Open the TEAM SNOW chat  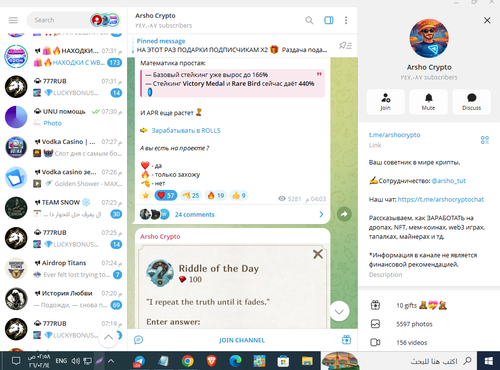63,208
